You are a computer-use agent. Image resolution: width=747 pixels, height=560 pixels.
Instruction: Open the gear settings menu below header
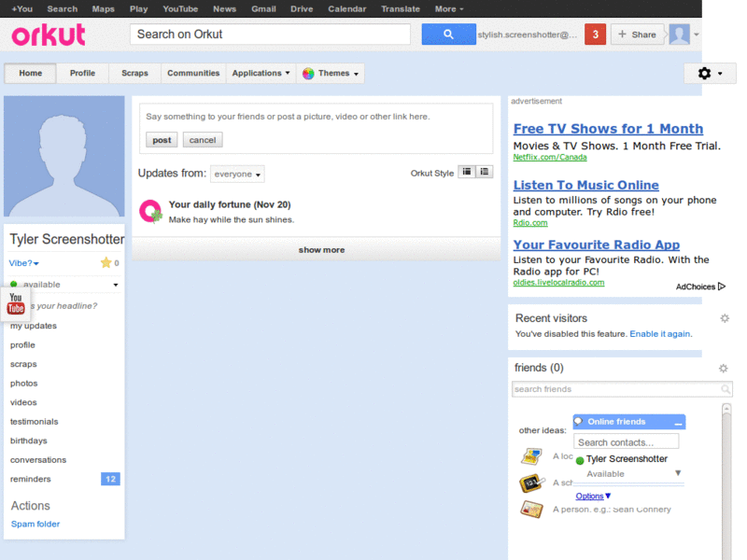pyautogui.click(x=710, y=74)
